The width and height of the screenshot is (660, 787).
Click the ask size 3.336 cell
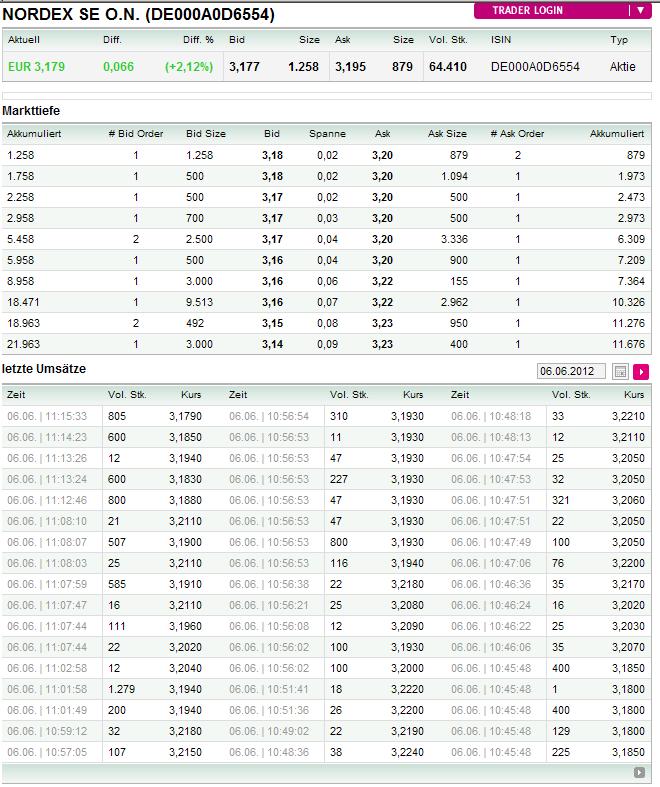(453, 239)
